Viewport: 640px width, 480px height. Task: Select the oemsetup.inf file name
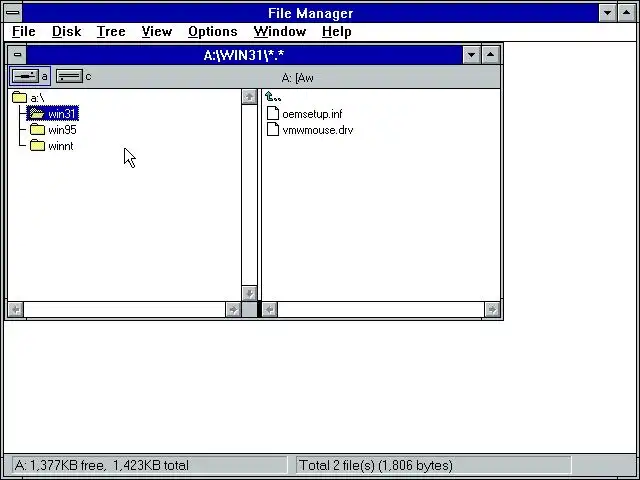312,114
